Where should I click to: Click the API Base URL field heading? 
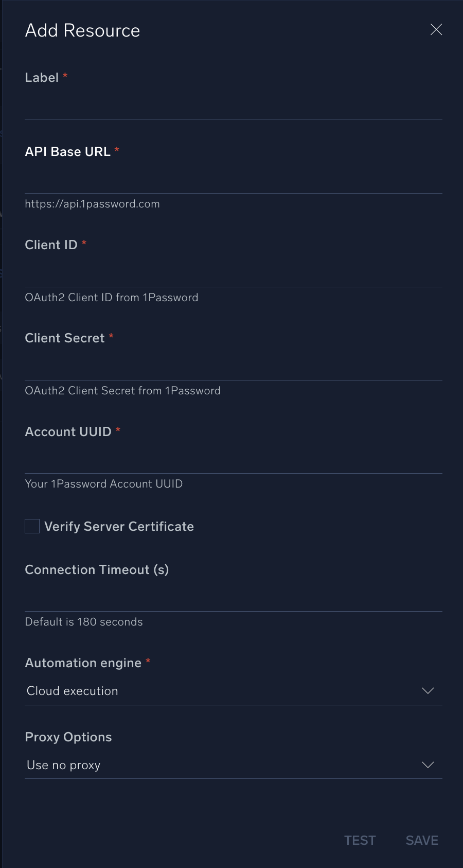pos(68,152)
